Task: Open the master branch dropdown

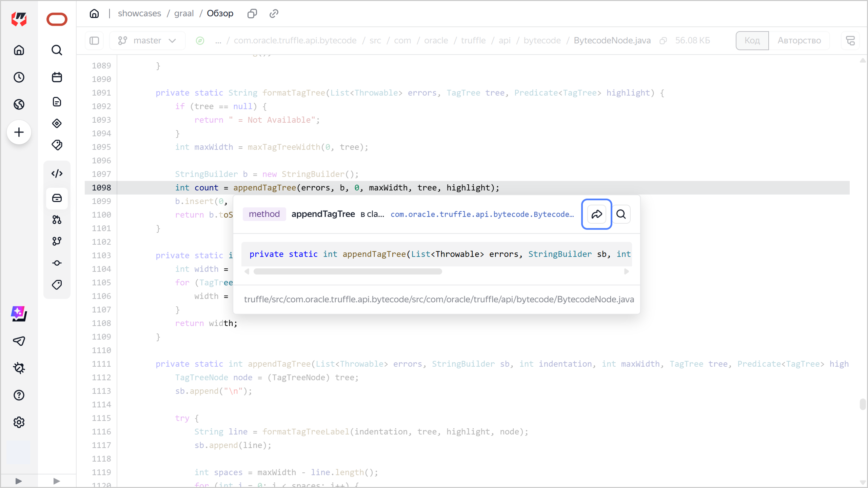Action: [x=147, y=41]
